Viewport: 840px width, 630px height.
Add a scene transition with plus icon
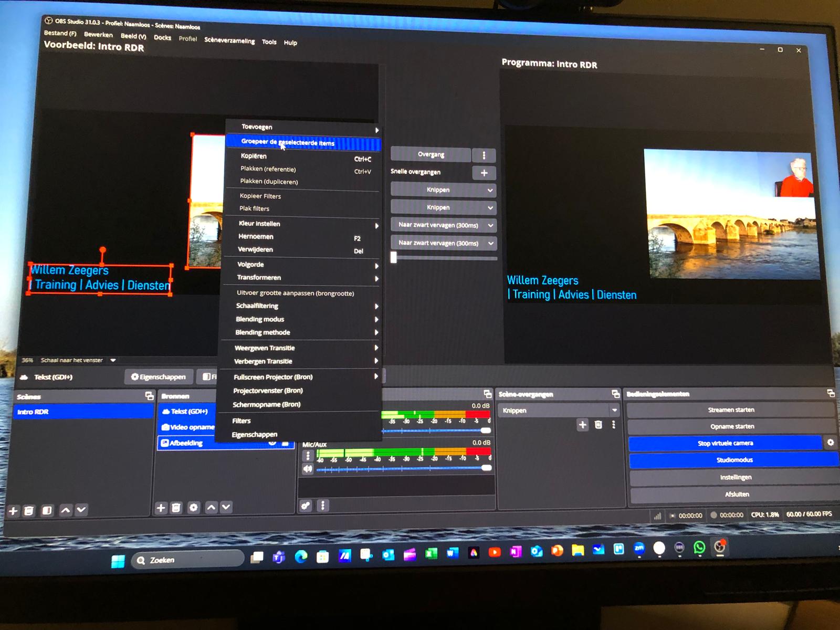tap(583, 425)
